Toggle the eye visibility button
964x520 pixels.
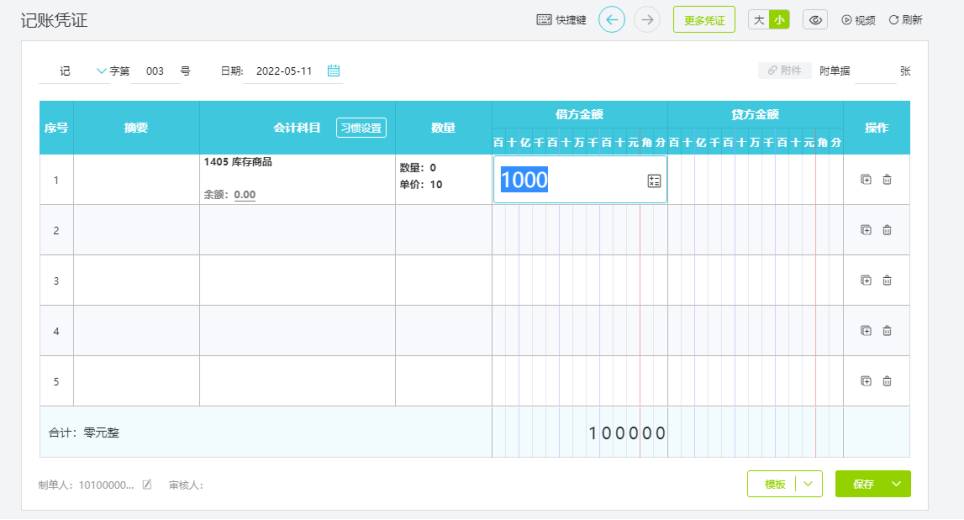pyautogui.click(x=815, y=20)
